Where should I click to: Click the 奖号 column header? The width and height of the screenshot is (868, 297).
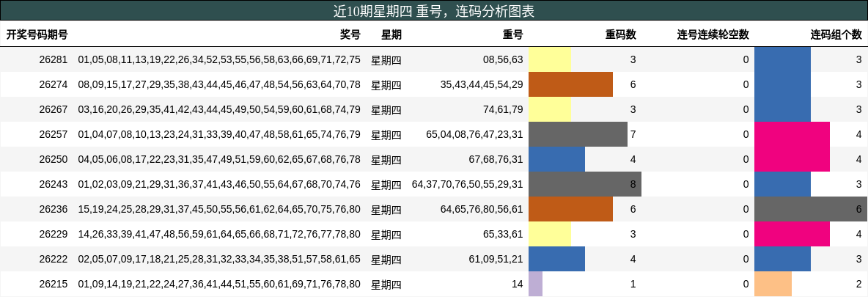tap(350, 35)
